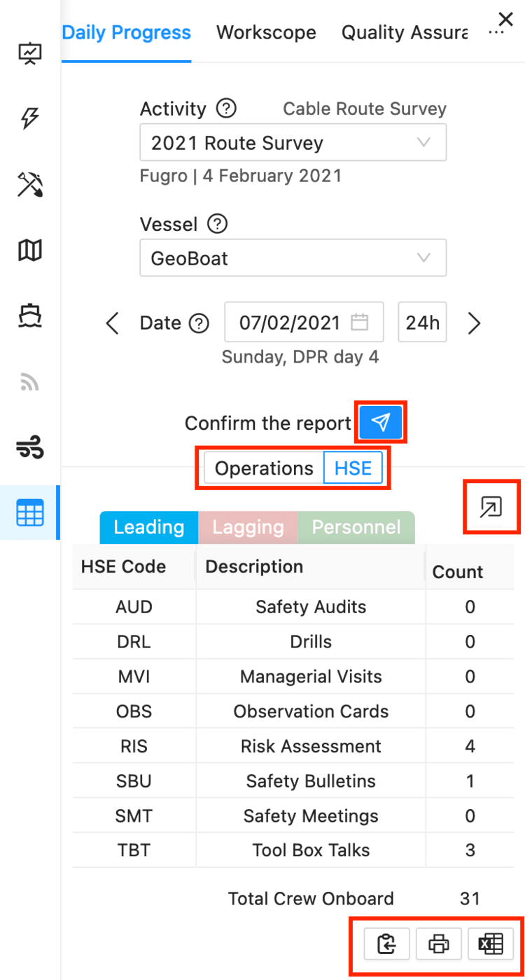This screenshot has width=525, height=980.
Task: Go to previous date arrow
Action: click(112, 323)
